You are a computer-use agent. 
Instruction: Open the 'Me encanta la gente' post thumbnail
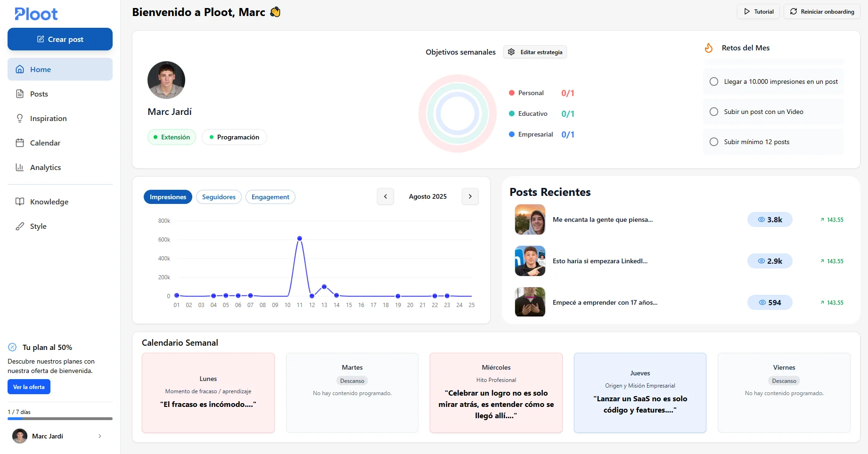click(530, 219)
